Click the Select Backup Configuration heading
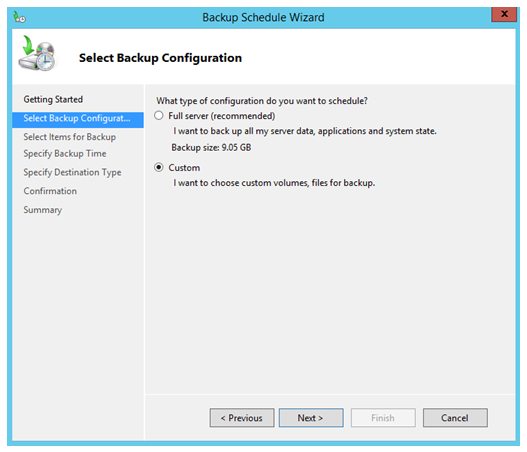Screen dimensions: 527x452 160,58
